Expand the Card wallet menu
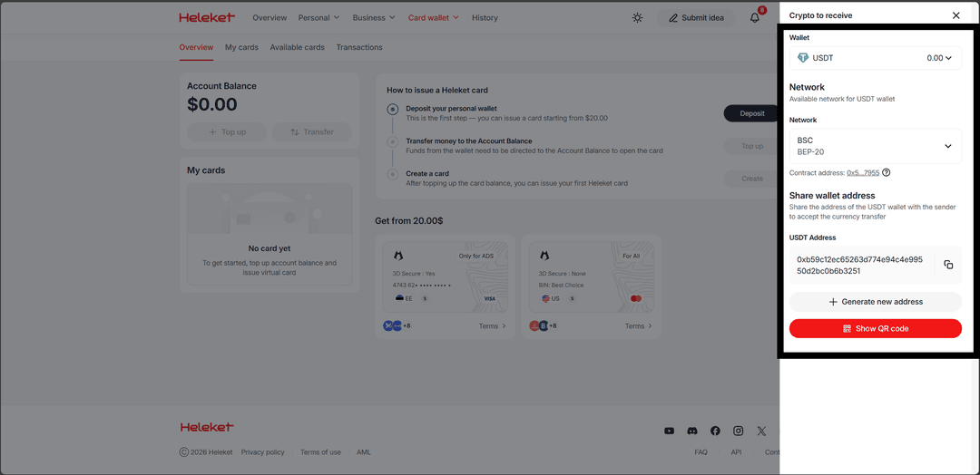Viewport: 980px width, 475px height. pyautogui.click(x=433, y=17)
